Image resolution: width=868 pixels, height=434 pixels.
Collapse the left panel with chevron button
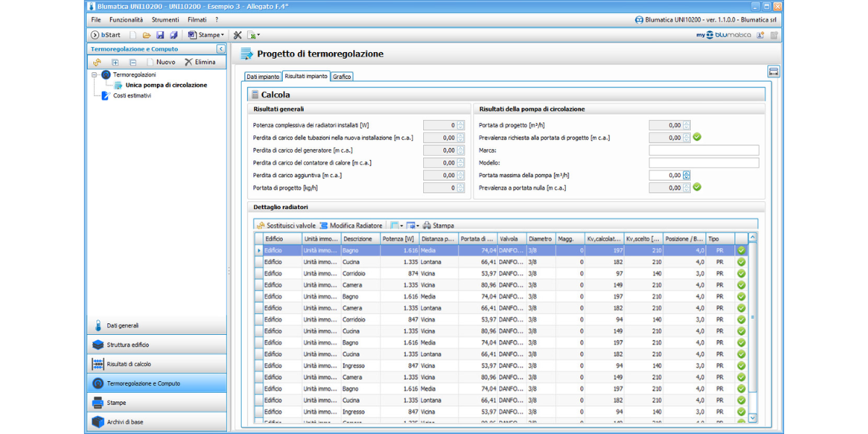tap(221, 49)
